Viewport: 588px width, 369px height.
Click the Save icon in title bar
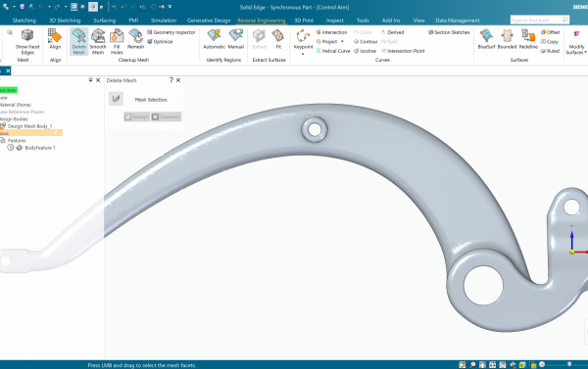point(23,7)
